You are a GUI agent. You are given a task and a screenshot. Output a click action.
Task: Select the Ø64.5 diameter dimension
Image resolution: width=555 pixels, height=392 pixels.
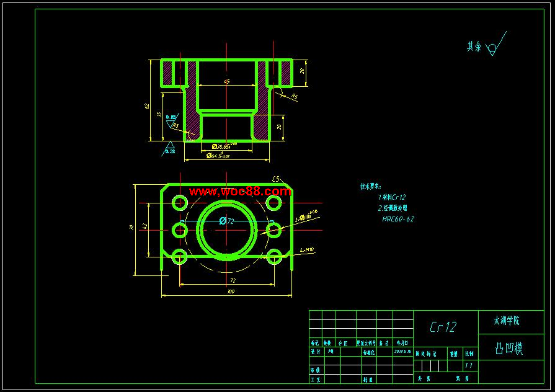click(218, 156)
